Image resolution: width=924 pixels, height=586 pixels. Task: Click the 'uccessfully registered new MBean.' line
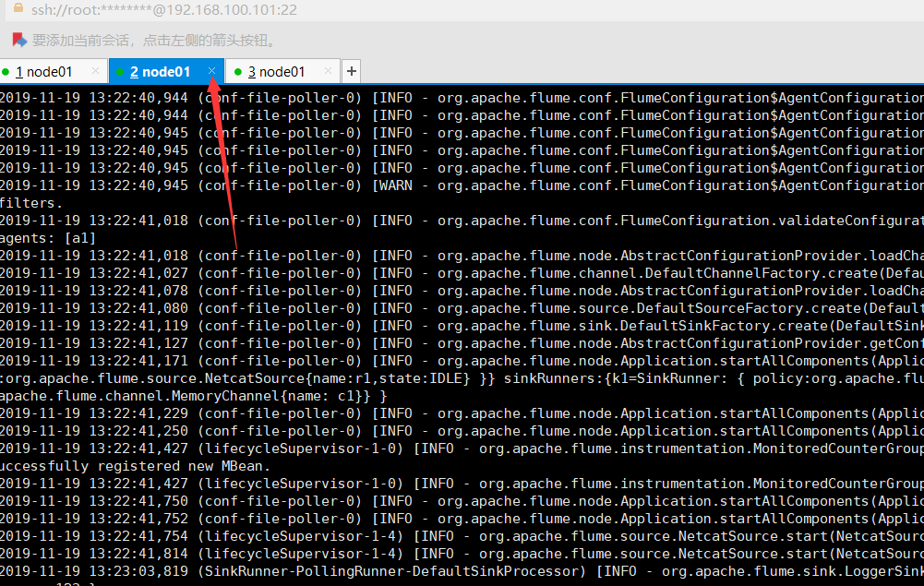[135, 466]
